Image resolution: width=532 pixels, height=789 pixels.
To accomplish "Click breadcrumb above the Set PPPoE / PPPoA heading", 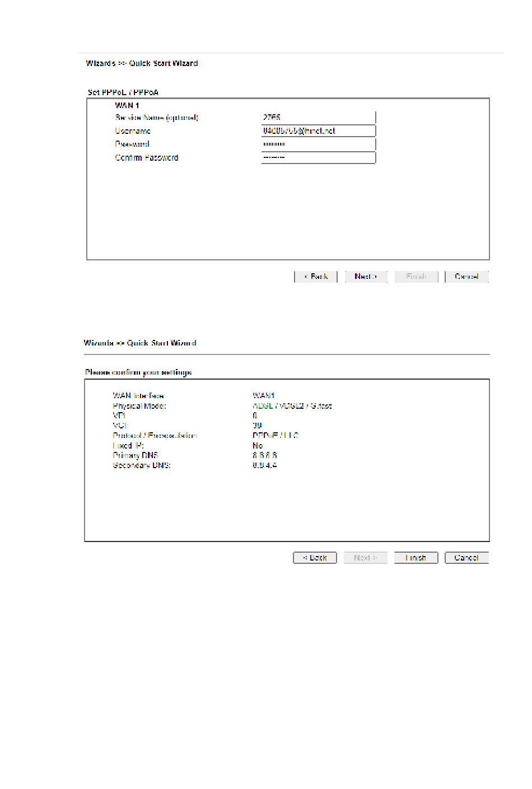I will [x=142, y=63].
